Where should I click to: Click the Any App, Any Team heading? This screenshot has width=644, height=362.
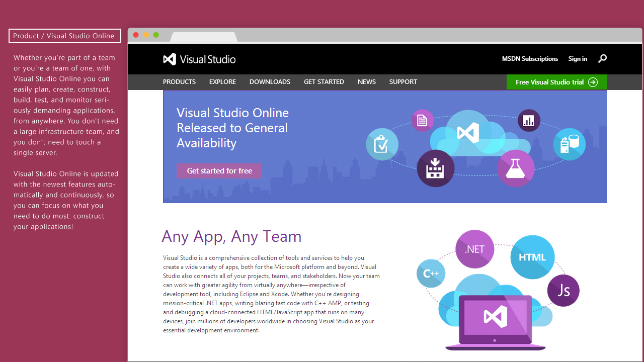coord(232,236)
